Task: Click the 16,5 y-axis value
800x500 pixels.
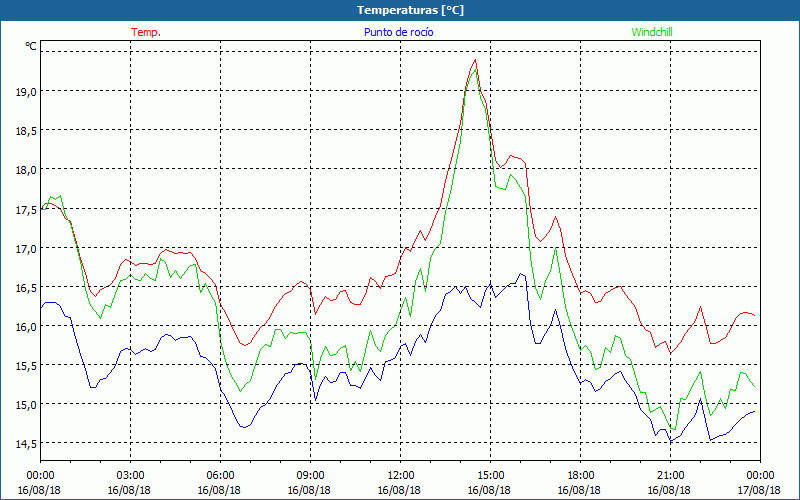Action: pos(28,287)
